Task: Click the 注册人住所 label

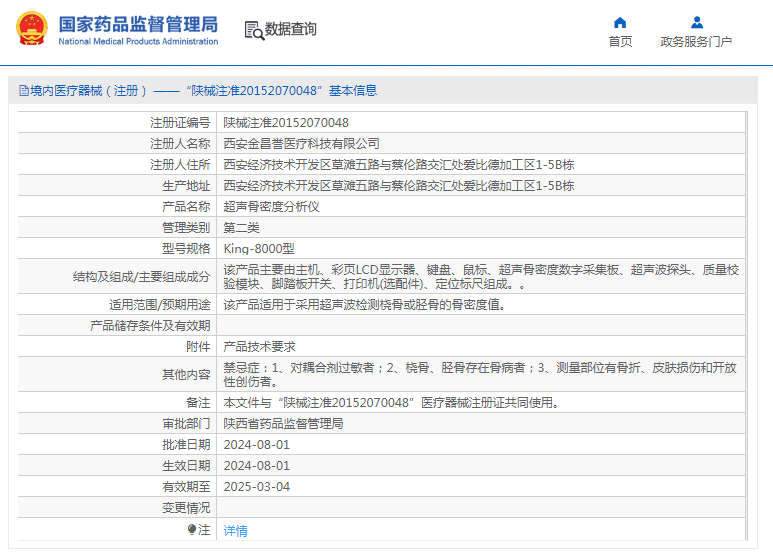Action: 180,165
